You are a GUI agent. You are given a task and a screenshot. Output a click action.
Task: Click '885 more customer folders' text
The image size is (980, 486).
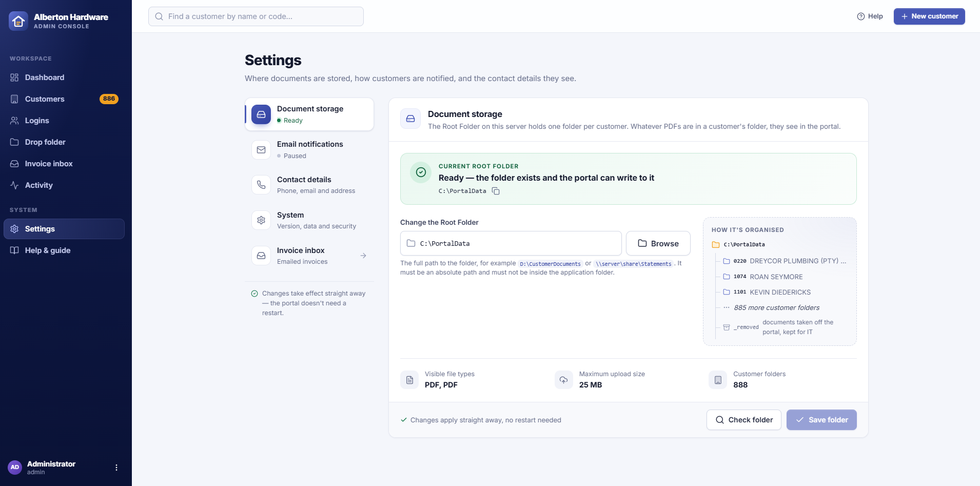tap(777, 308)
